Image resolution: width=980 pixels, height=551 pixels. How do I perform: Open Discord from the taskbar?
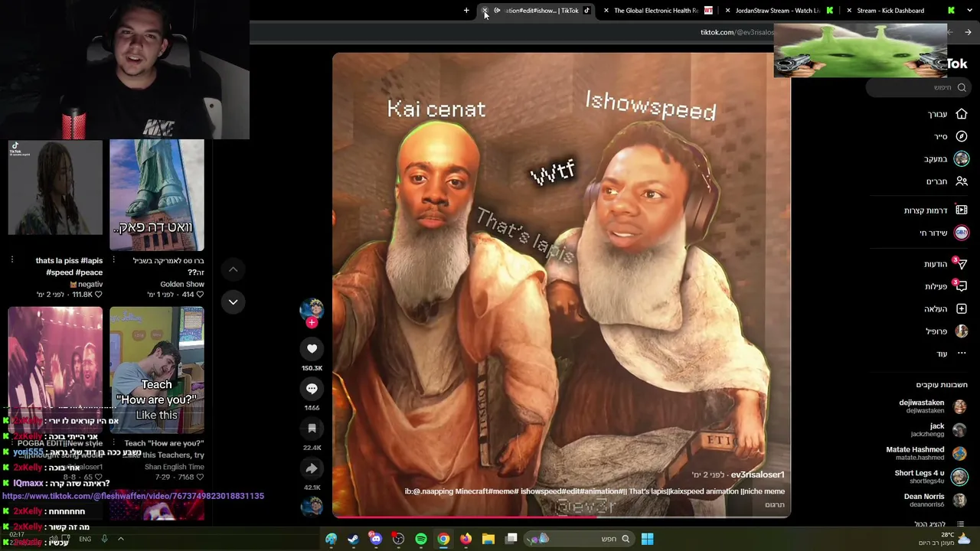coord(375,539)
